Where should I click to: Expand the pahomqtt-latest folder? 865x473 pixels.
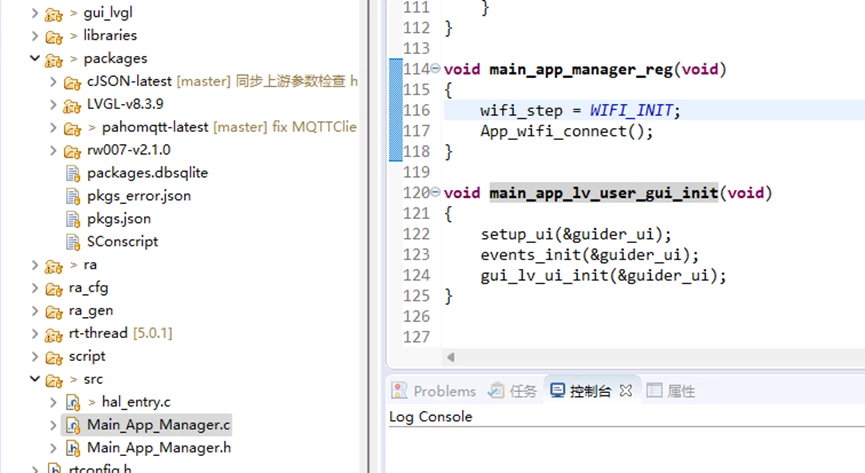(53, 127)
